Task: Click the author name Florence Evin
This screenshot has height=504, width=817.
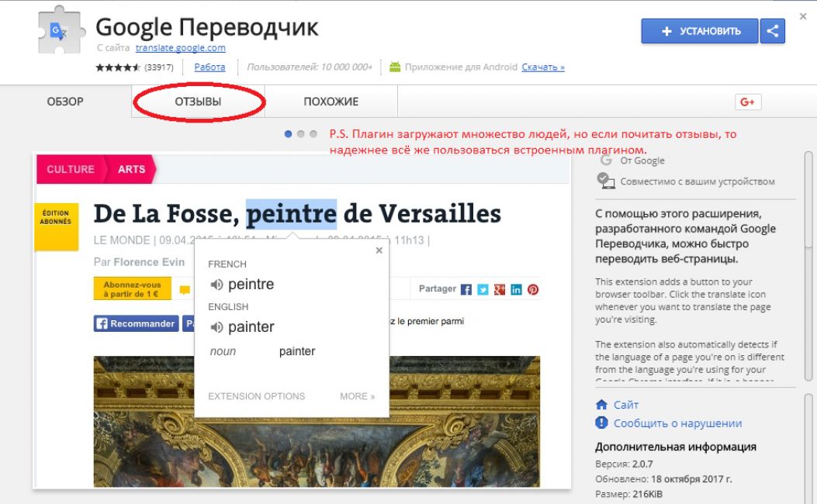Action: click(149, 262)
